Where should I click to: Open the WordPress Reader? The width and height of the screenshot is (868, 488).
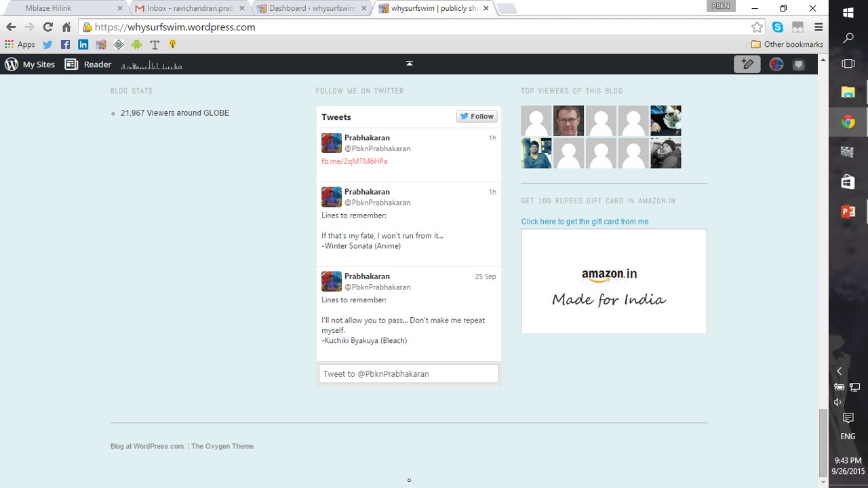click(x=88, y=64)
